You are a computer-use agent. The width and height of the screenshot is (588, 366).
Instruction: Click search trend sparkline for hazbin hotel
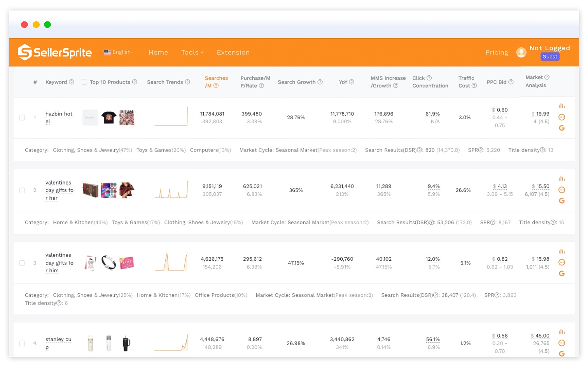click(171, 117)
